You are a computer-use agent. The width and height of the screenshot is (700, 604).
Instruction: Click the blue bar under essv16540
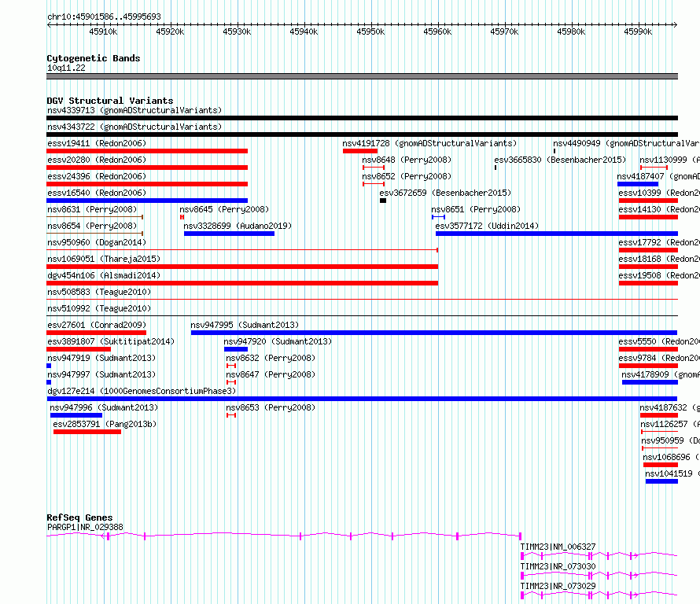147,201
